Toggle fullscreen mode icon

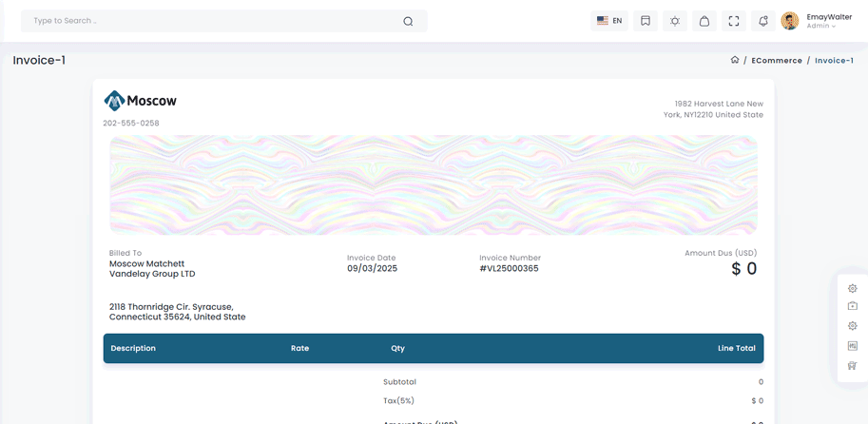[x=734, y=21]
